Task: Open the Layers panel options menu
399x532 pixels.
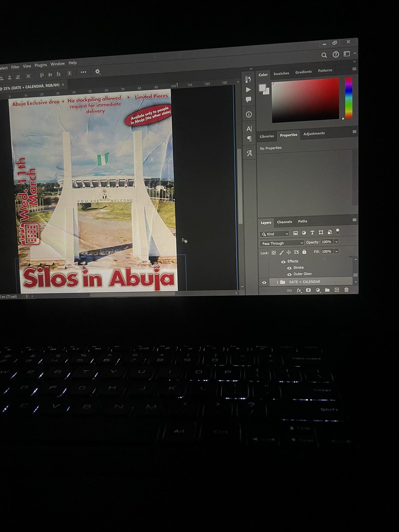Action: click(354, 219)
